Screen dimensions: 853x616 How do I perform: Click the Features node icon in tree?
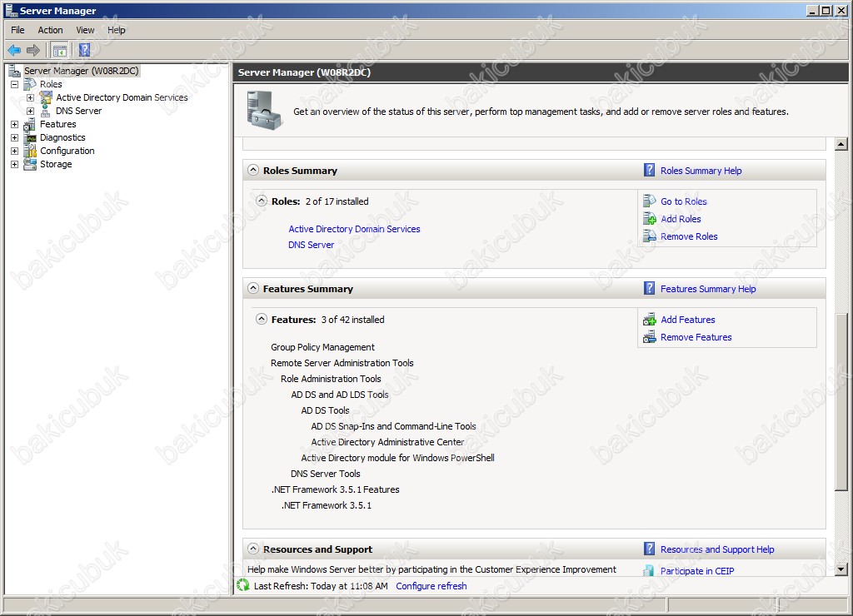[x=30, y=124]
